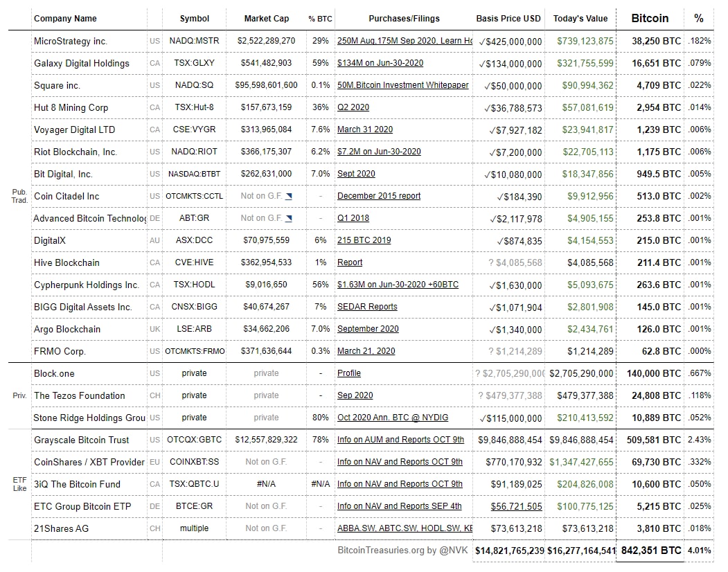The height and width of the screenshot is (572, 728).
Task: Open the 'December 2015 report' link
Action: [379, 196]
